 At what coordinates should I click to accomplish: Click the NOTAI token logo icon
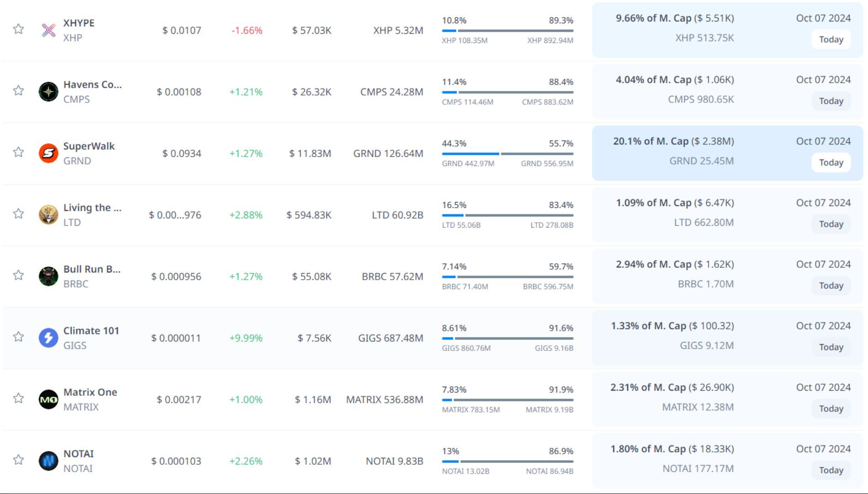[48, 461]
